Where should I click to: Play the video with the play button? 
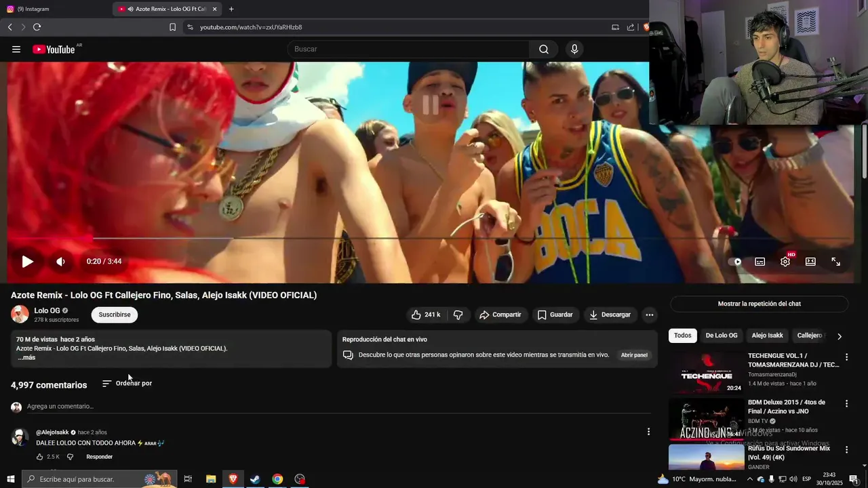pos(27,262)
